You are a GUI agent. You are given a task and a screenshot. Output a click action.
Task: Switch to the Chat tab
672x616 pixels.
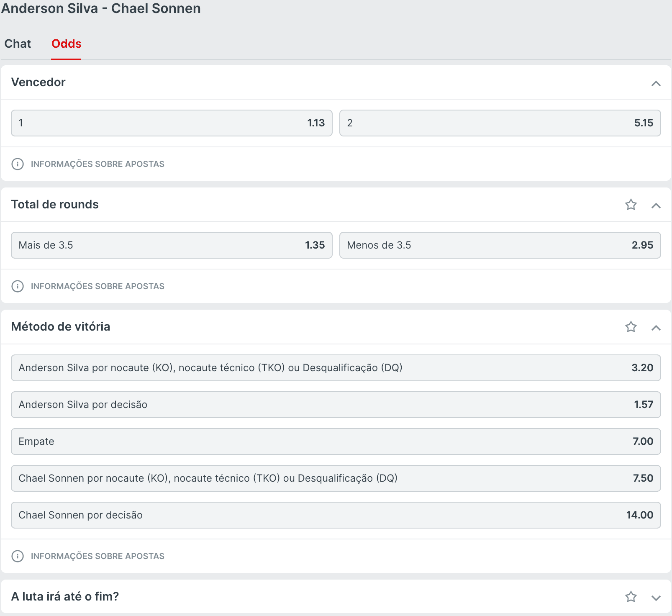point(18,44)
